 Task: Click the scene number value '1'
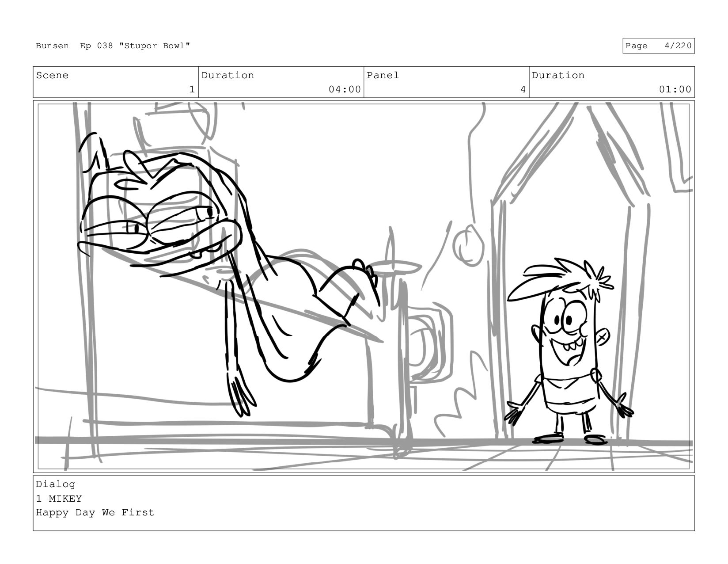(192, 90)
